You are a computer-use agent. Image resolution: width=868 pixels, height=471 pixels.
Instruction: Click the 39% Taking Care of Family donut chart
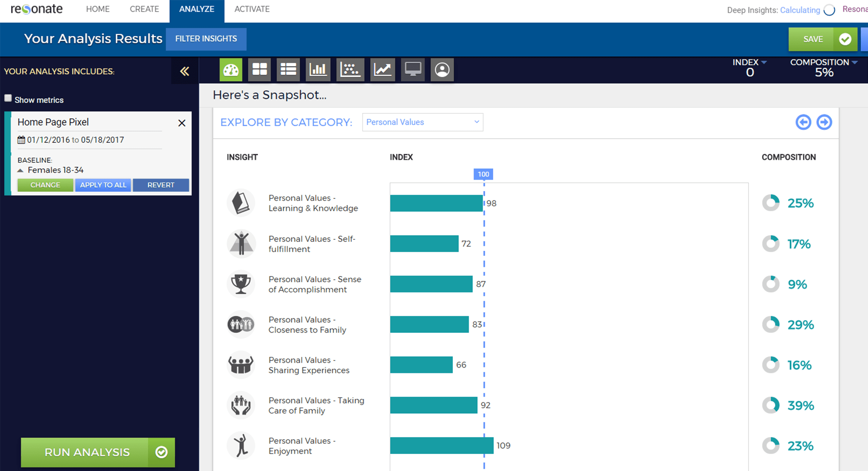[x=771, y=405]
